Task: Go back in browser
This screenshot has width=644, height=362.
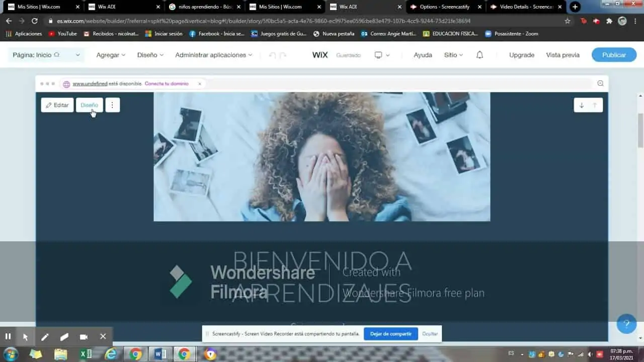Action: (9, 21)
